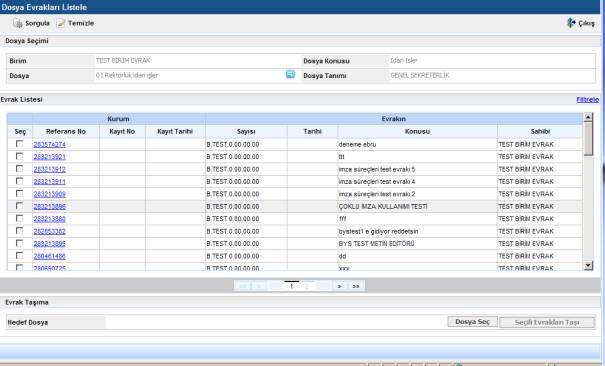This screenshot has width=605, height=366.
Task: Open the file browse icon beside Dosya field
Action: (x=290, y=74)
